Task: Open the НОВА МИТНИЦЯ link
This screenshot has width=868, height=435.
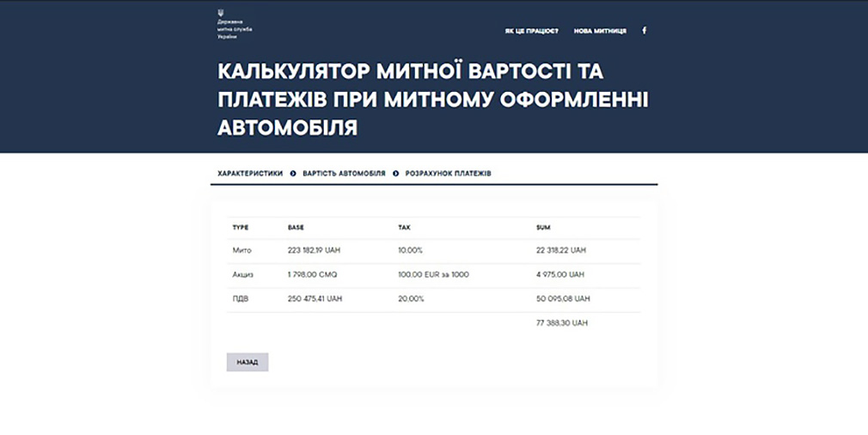Action: click(600, 31)
